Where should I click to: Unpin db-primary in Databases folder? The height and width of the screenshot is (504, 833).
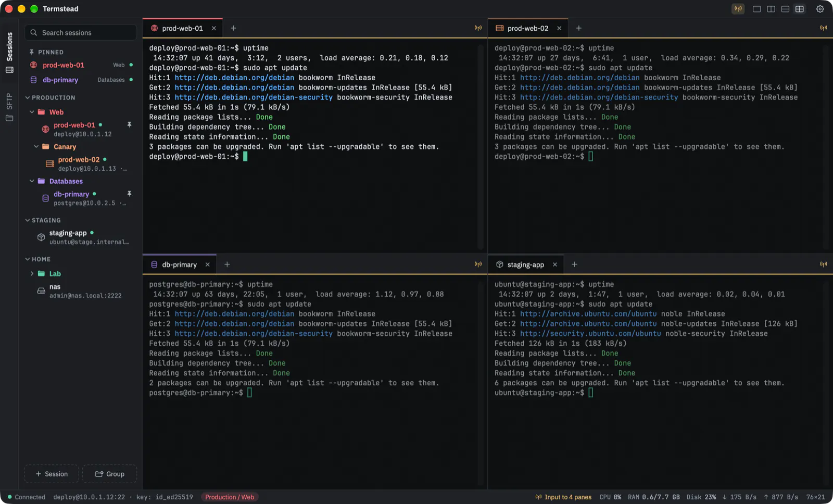coord(129,194)
